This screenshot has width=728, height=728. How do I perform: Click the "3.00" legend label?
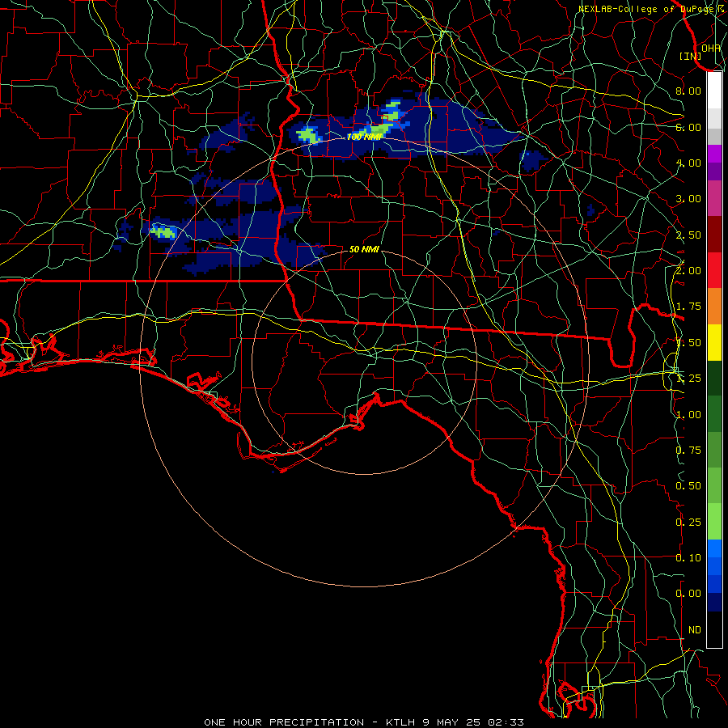point(688,199)
